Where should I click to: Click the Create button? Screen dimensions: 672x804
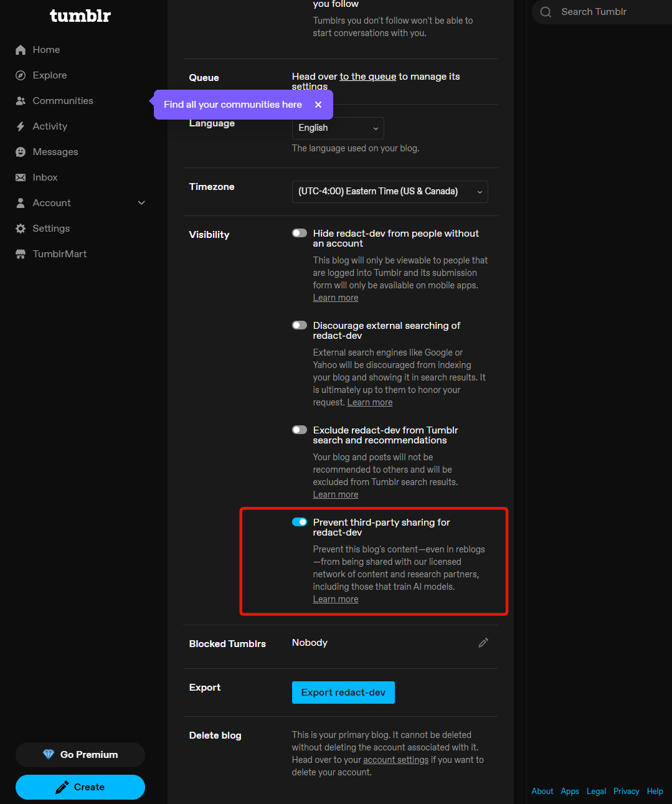(80, 787)
